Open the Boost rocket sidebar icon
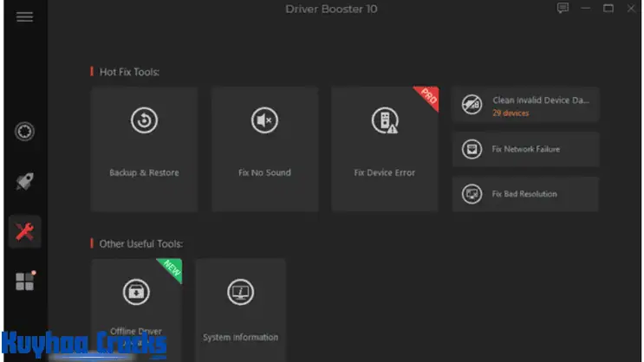644x362 pixels. [x=24, y=181]
